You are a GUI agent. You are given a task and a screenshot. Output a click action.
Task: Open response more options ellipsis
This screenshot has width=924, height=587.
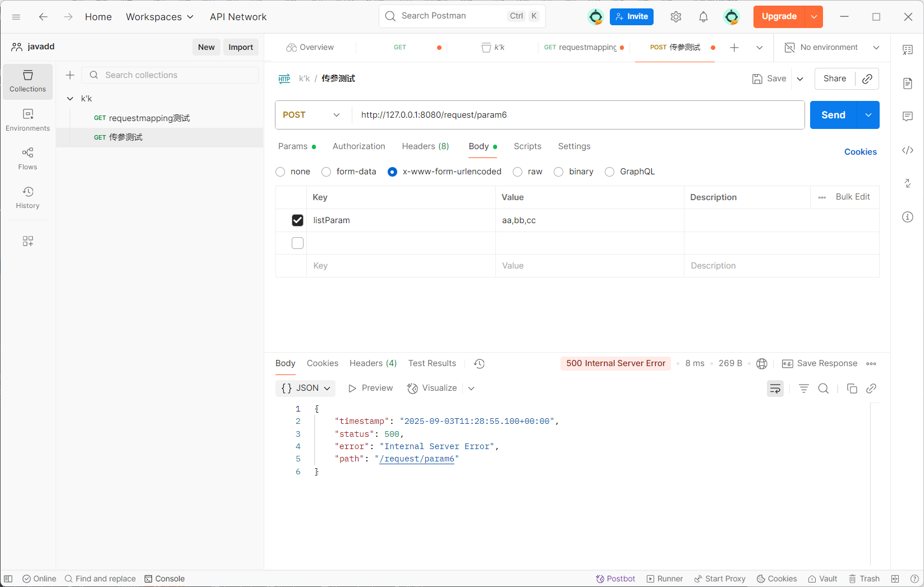[871, 364]
